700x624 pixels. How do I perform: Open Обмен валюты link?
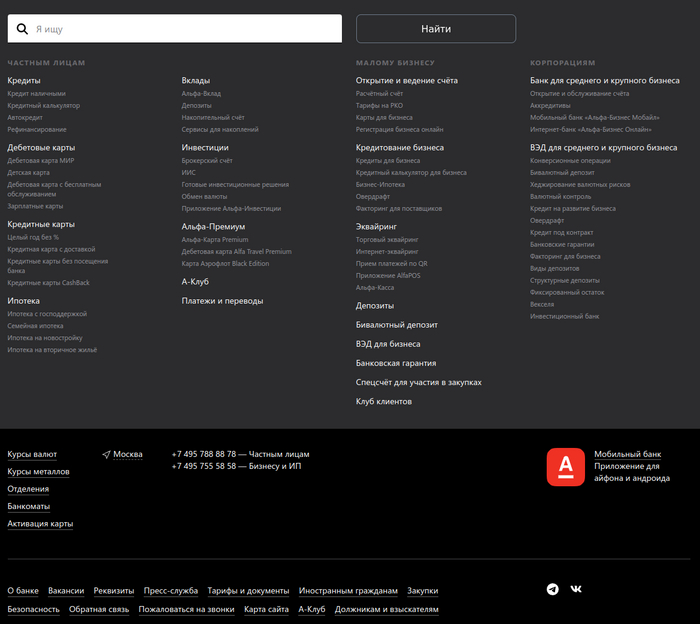click(204, 197)
